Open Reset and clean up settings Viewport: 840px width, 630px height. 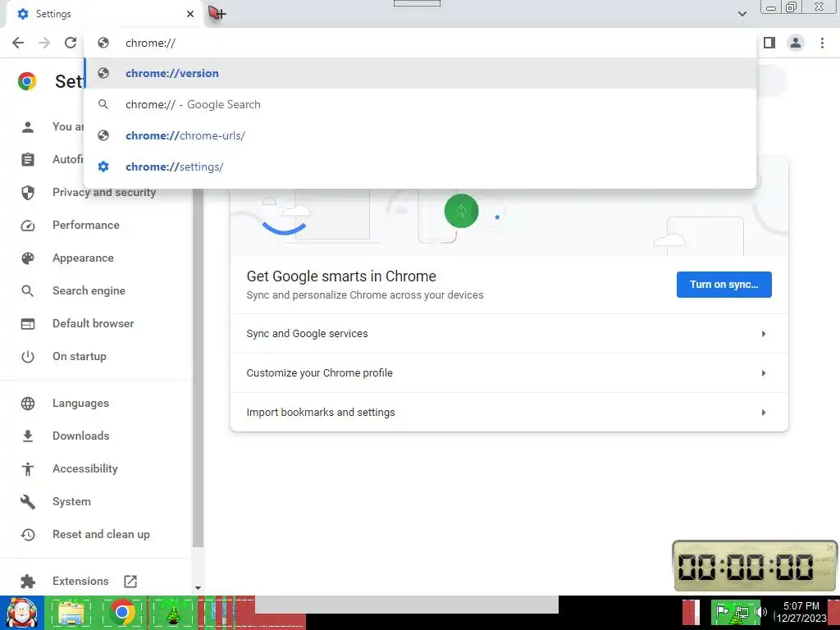tap(101, 534)
